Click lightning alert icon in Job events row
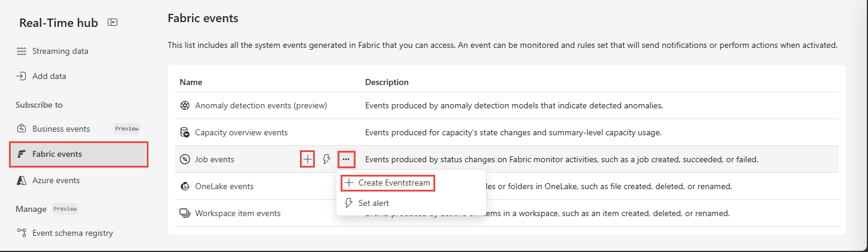The height and width of the screenshot is (252, 868). (326, 159)
